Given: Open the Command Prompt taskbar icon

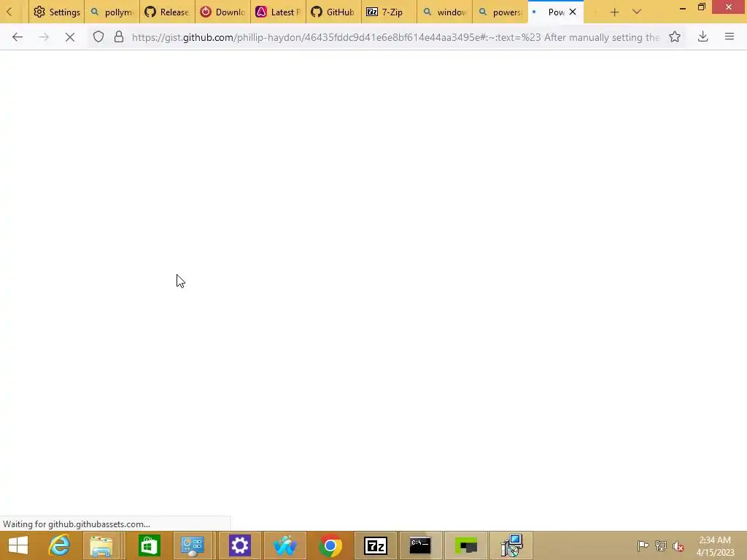Looking at the screenshot, I should coord(420,545).
